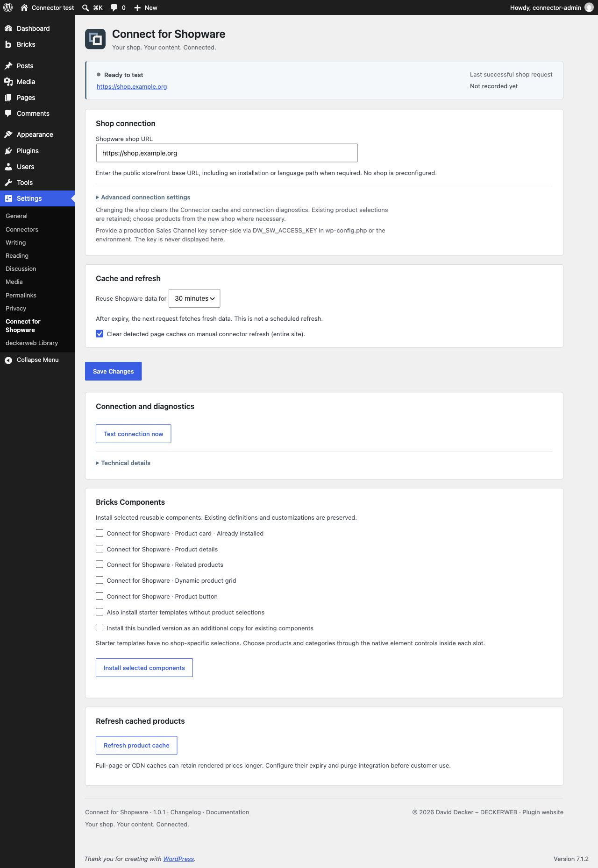Expand Technical details section

tap(123, 463)
